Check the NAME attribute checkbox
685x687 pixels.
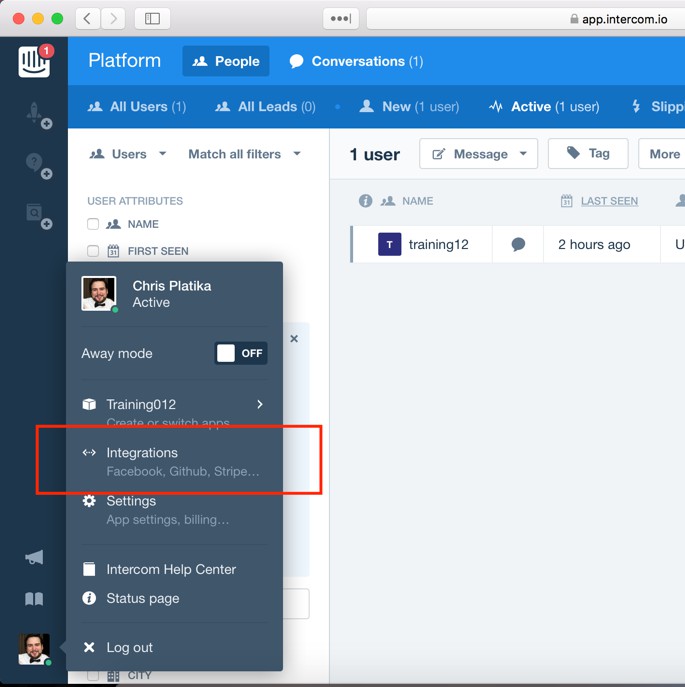pyautogui.click(x=93, y=225)
